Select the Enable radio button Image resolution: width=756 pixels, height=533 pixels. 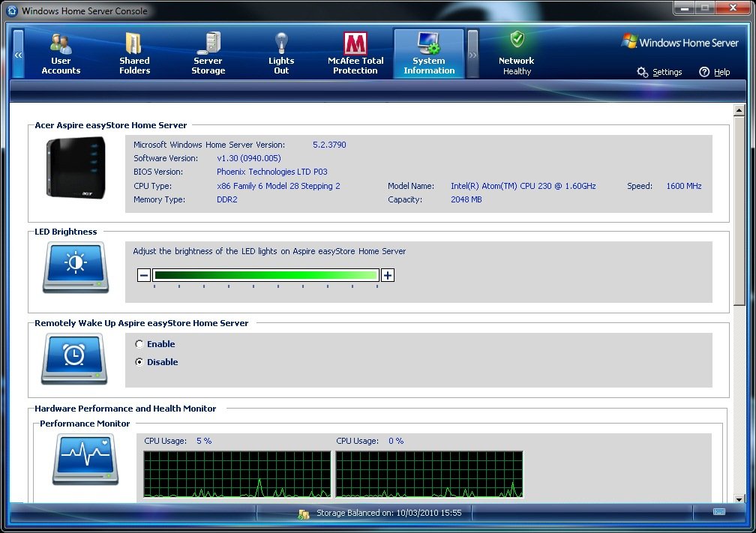139,344
